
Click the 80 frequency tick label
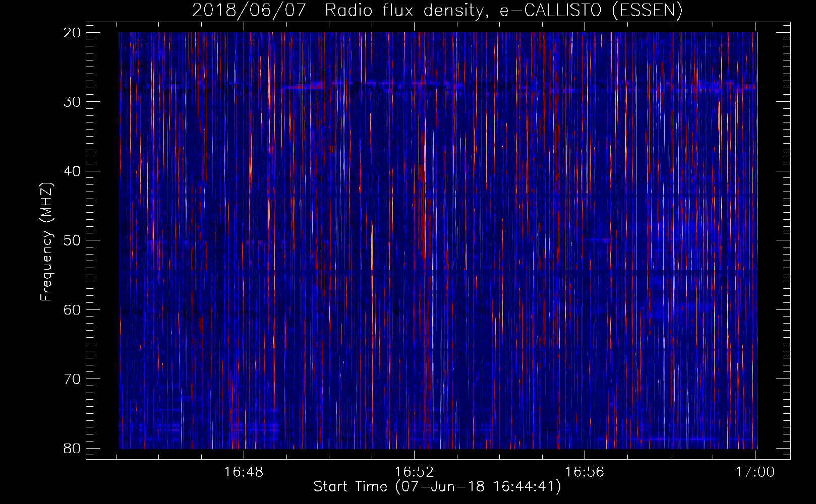[x=73, y=448]
